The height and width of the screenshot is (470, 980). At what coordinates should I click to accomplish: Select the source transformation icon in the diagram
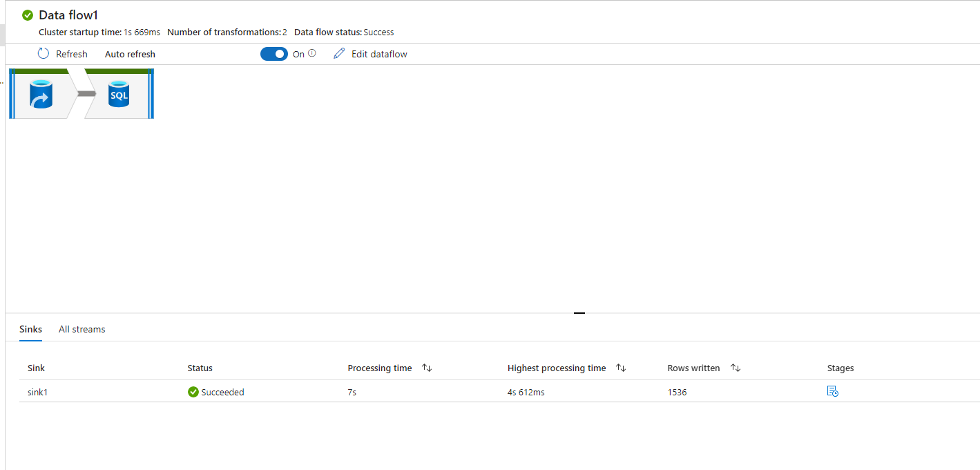[41, 94]
